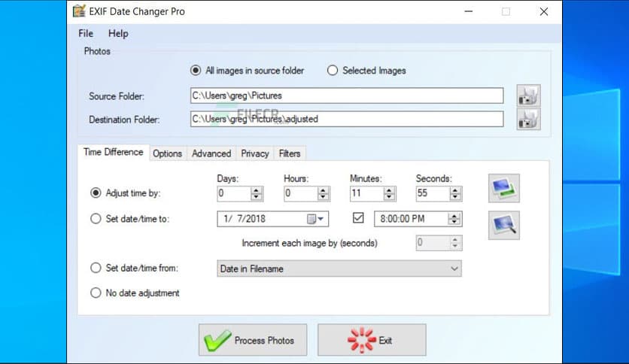
Task: Click the Hours value field
Action: pos(301,193)
